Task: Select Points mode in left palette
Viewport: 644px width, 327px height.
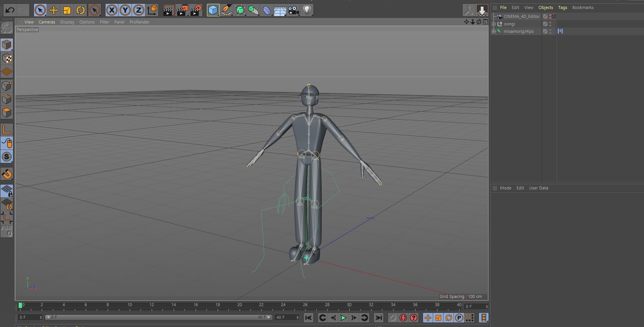Action: 7,86
